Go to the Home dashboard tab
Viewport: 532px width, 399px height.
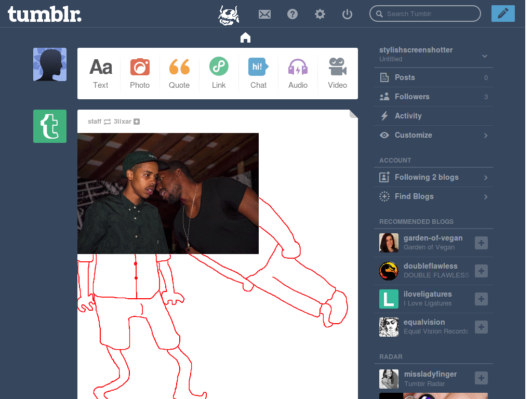[x=245, y=37]
